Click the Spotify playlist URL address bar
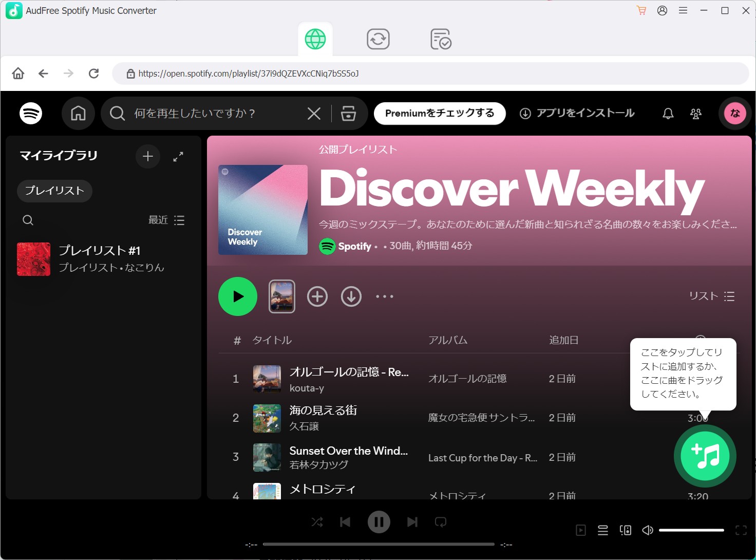Screen dimensions: 756x560 click(430, 73)
